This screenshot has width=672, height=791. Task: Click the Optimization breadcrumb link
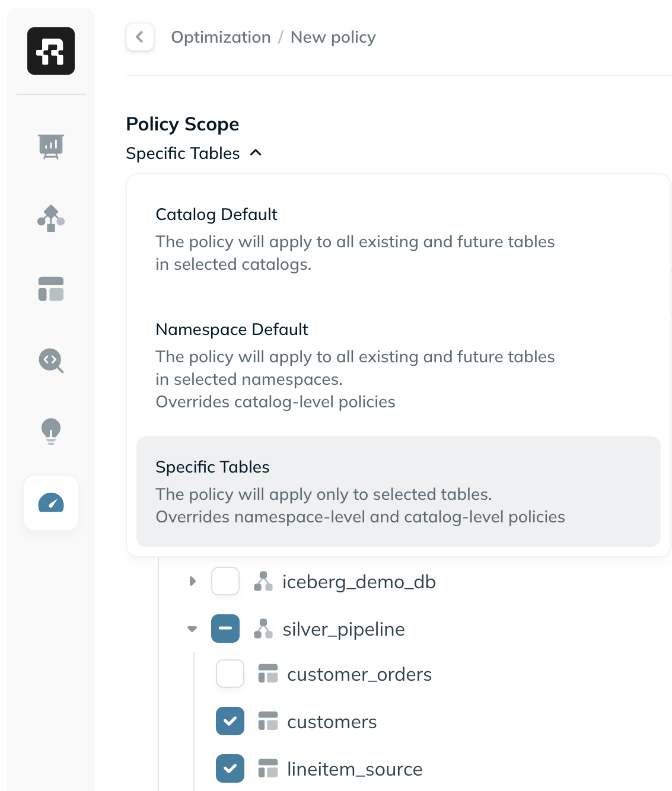click(x=221, y=37)
